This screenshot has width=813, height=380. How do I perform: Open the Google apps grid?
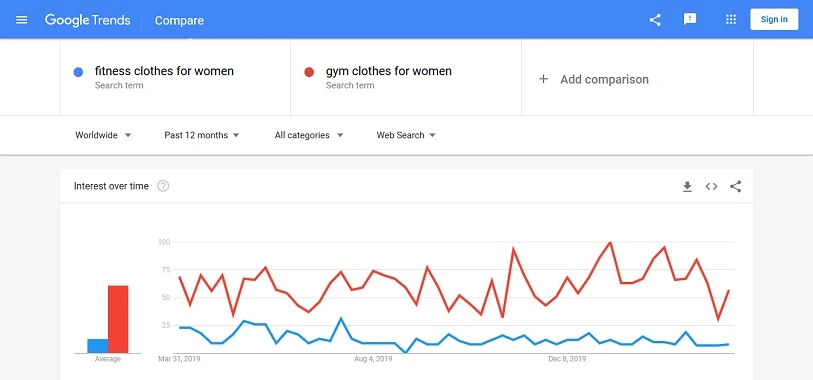coord(731,20)
